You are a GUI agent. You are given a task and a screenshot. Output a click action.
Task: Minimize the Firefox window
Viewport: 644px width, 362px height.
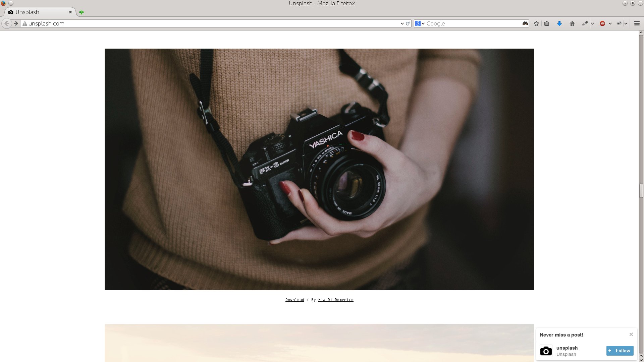point(625,3)
